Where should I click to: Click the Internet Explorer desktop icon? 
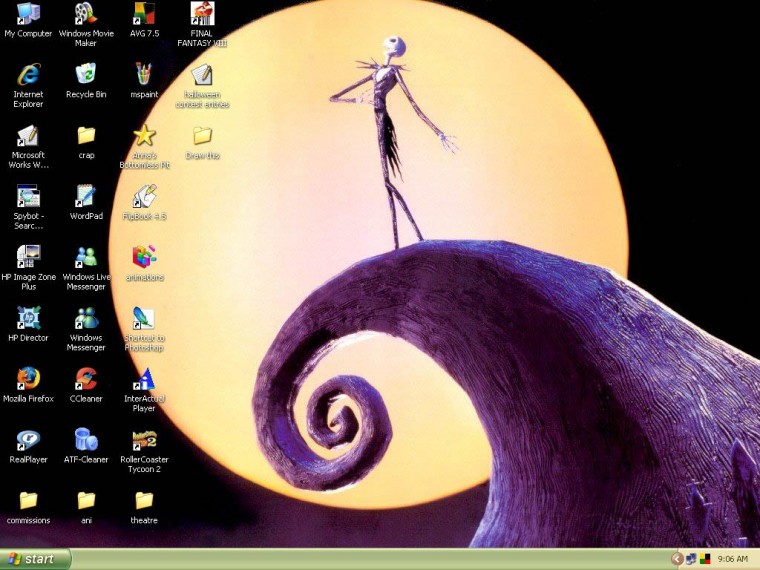[28, 75]
